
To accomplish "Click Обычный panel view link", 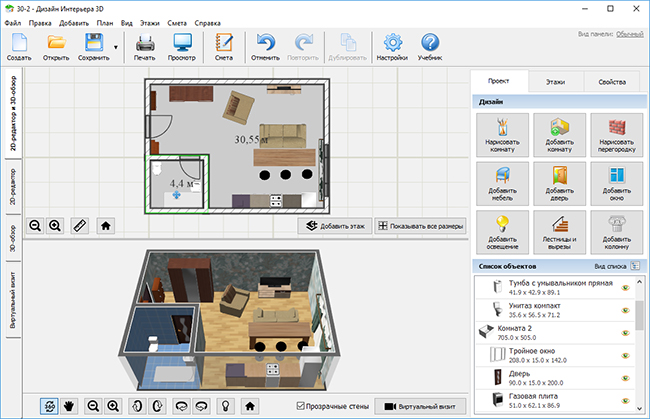I will pyautogui.click(x=629, y=34).
